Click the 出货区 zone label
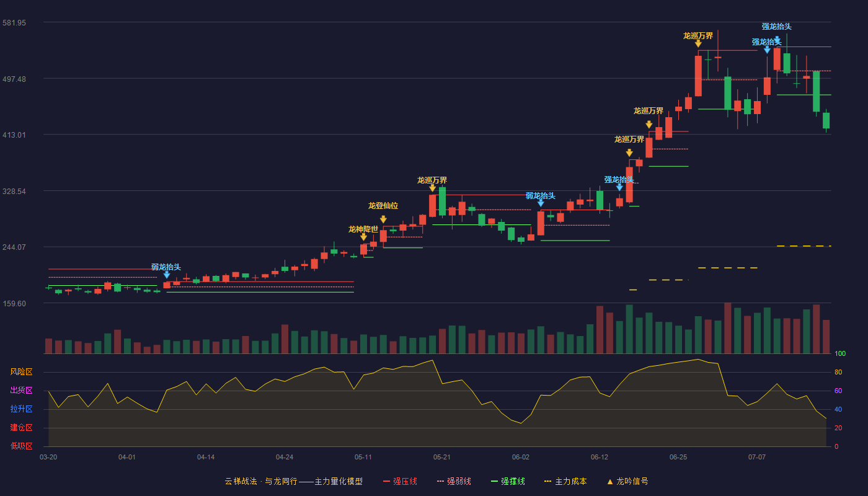This screenshot has height=496, width=868. click(22, 391)
